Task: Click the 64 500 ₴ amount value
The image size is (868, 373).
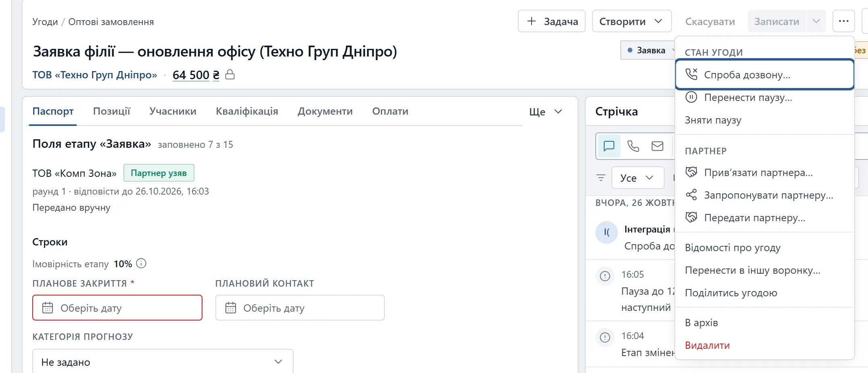Action: 196,75
